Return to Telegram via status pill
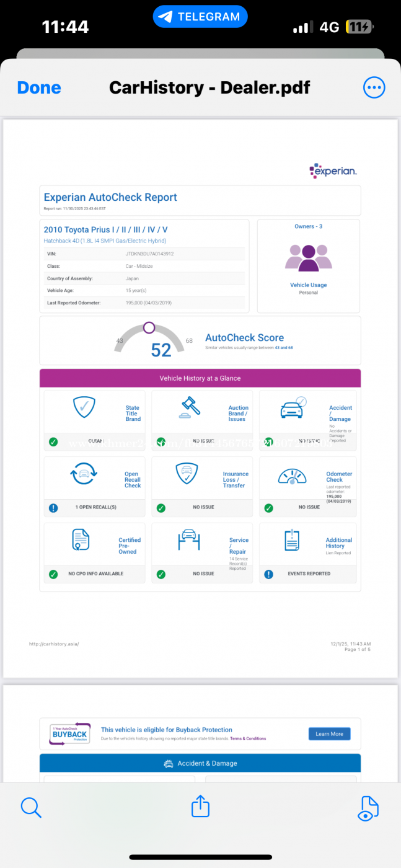Image resolution: width=401 pixels, height=868 pixels. [200, 17]
